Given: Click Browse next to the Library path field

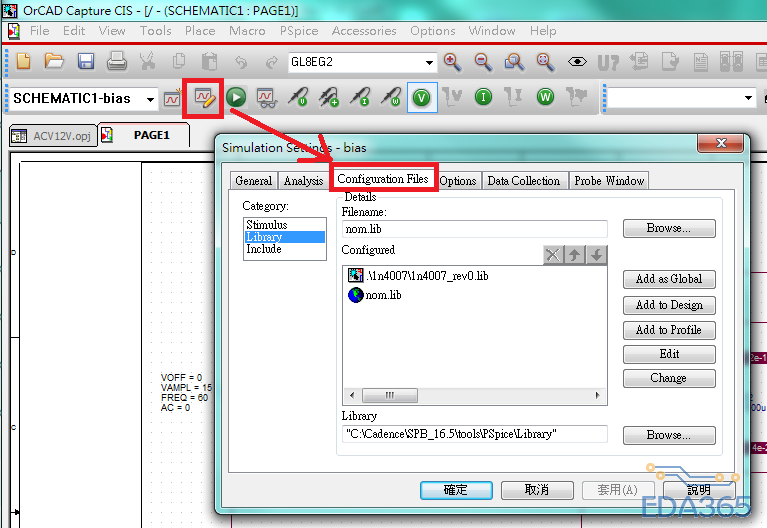Looking at the screenshot, I should tap(669, 435).
